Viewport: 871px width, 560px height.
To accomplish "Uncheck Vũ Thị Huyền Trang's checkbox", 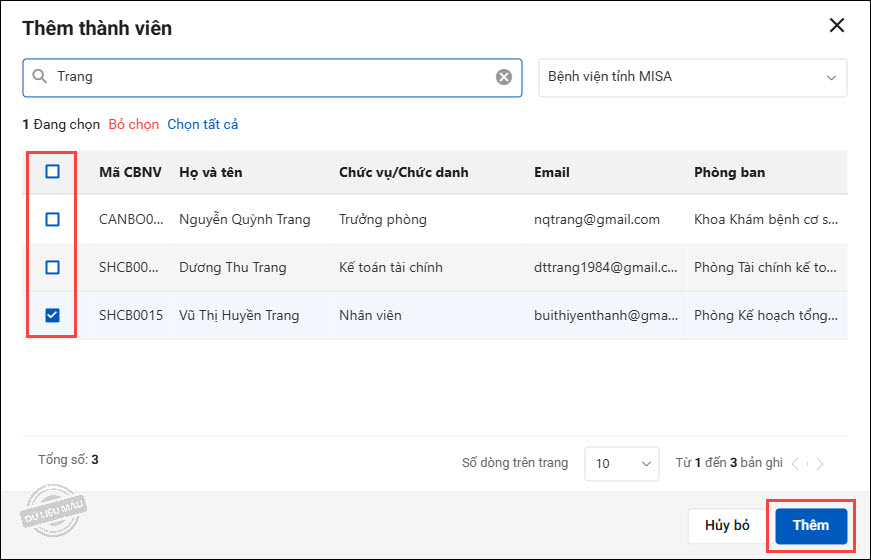I will tap(53, 315).
